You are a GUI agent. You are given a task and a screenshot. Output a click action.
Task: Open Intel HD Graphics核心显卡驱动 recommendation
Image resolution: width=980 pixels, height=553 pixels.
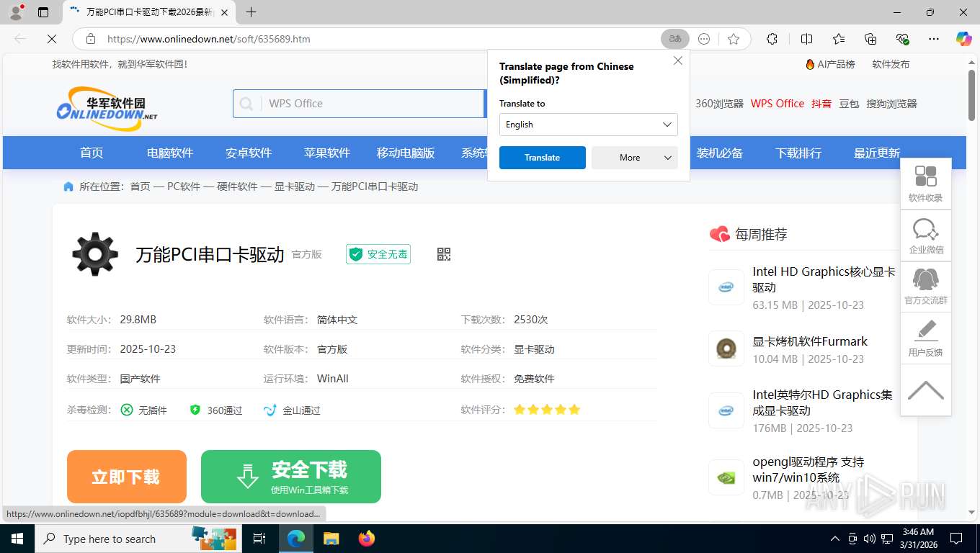(824, 279)
